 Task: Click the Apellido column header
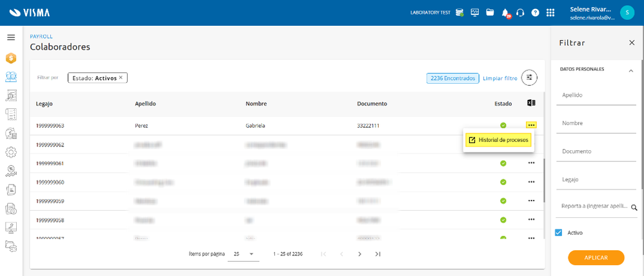tap(145, 104)
